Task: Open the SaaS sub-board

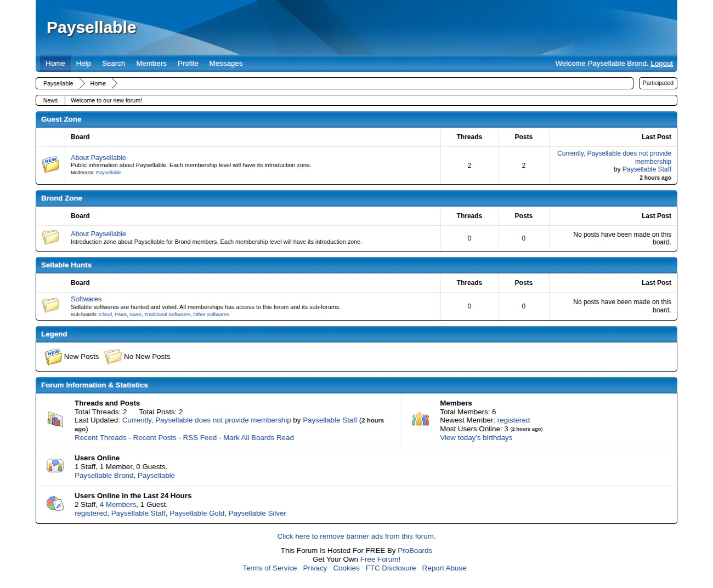Action: click(x=135, y=315)
